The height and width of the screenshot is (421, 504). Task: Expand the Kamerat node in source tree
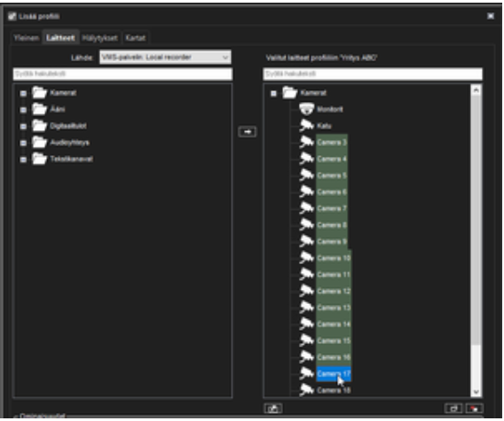tap(23, 93)
